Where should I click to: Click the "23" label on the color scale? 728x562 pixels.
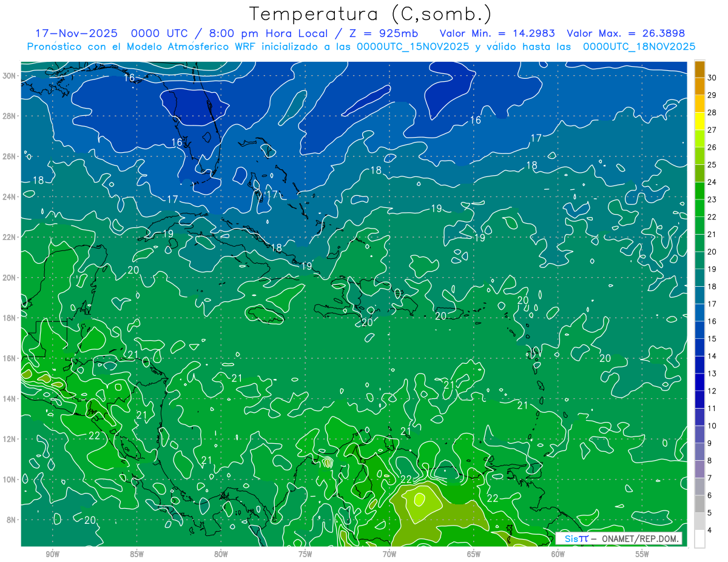712,199
